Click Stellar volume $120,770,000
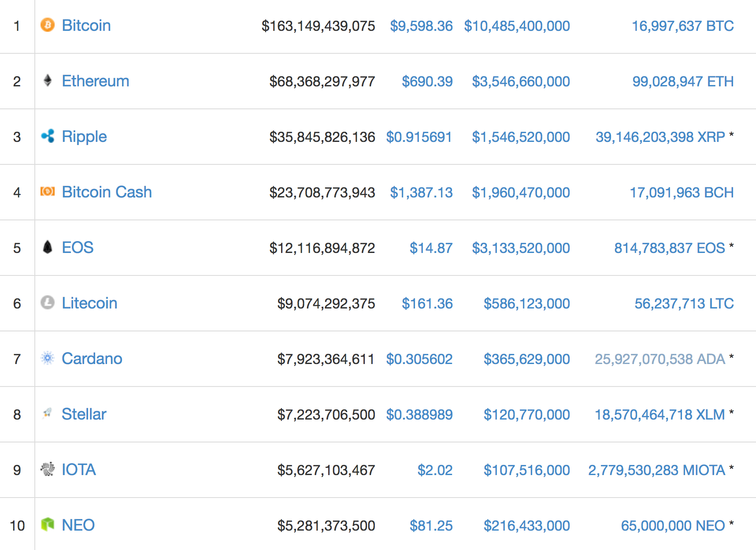Screen dimensions: 756x550 click(x=527, y=415)
